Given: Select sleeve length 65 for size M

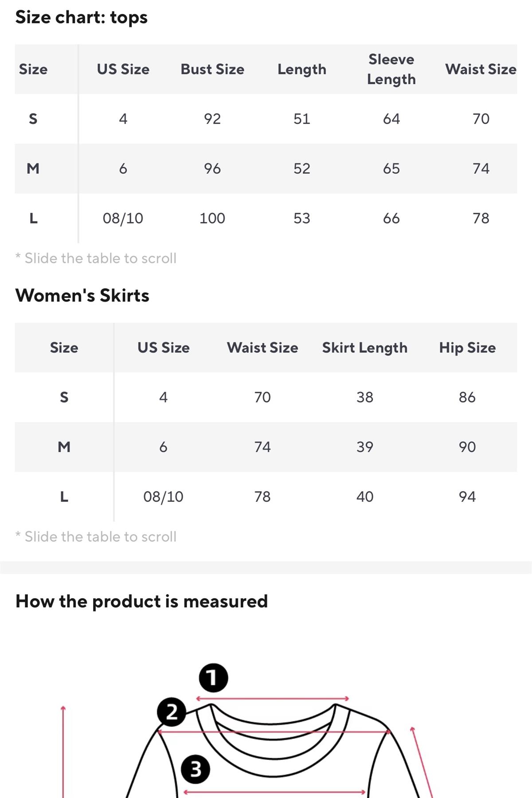Looking at the screenshot, I should click(391, 168).
